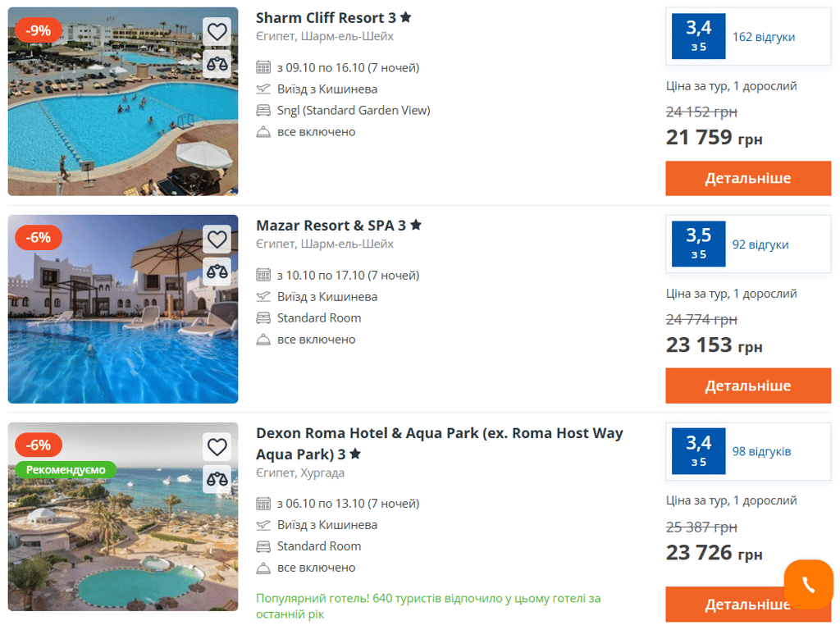Toggle favorite heart on Mazar Resort listing
Image resolution: width=840 pixels, height=630 pixels.
217,239
